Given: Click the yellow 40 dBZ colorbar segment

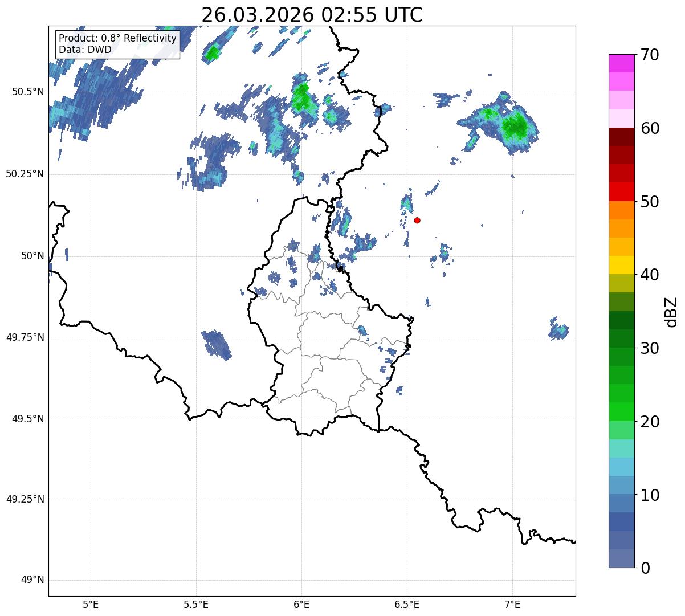Looking at the screenshot, I should [621, 265].
